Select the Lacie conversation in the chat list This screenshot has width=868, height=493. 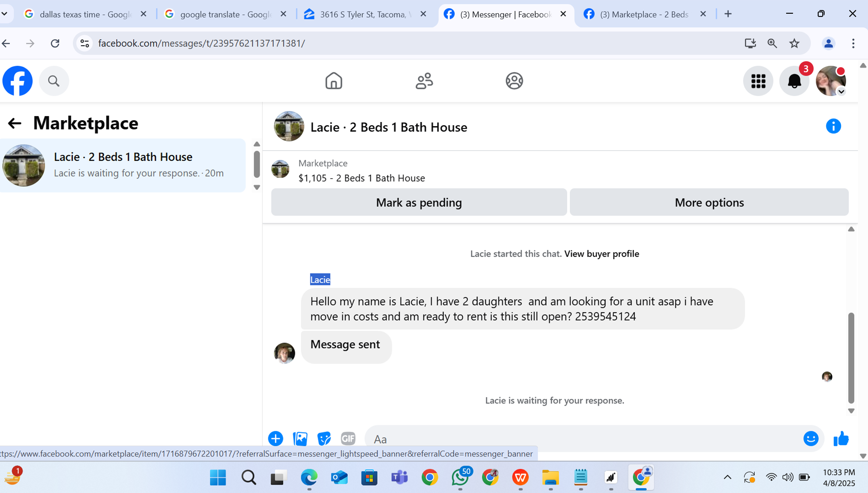122,165
